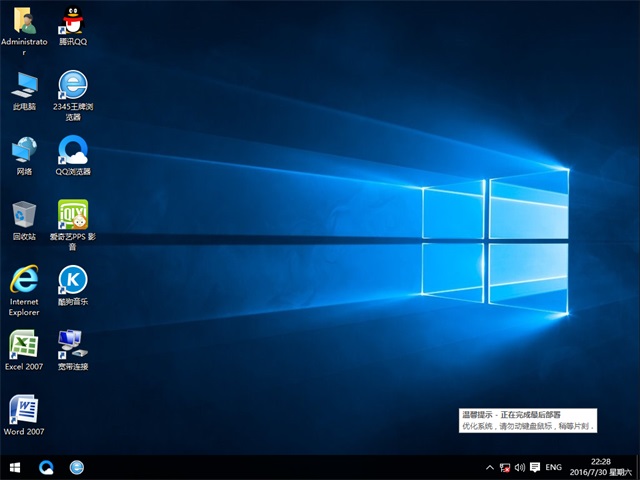640x480 pixels.
Task: Select the Excel 2007 shortcut
Action: (24, 345)
